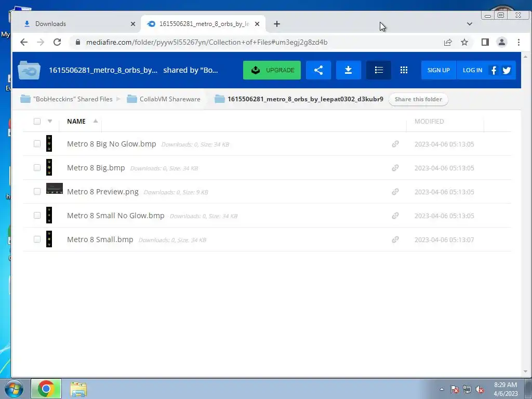Bookmark this page with the star icon

pos(464,43)
